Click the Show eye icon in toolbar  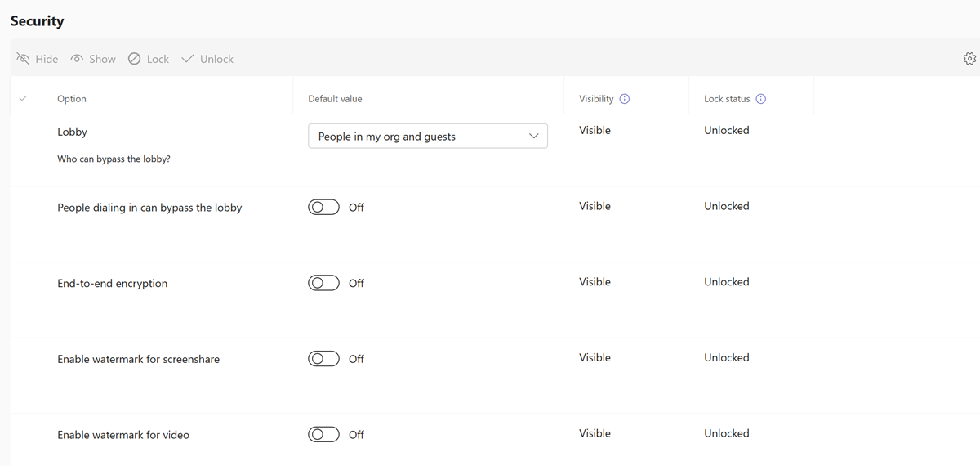point(78,59)
